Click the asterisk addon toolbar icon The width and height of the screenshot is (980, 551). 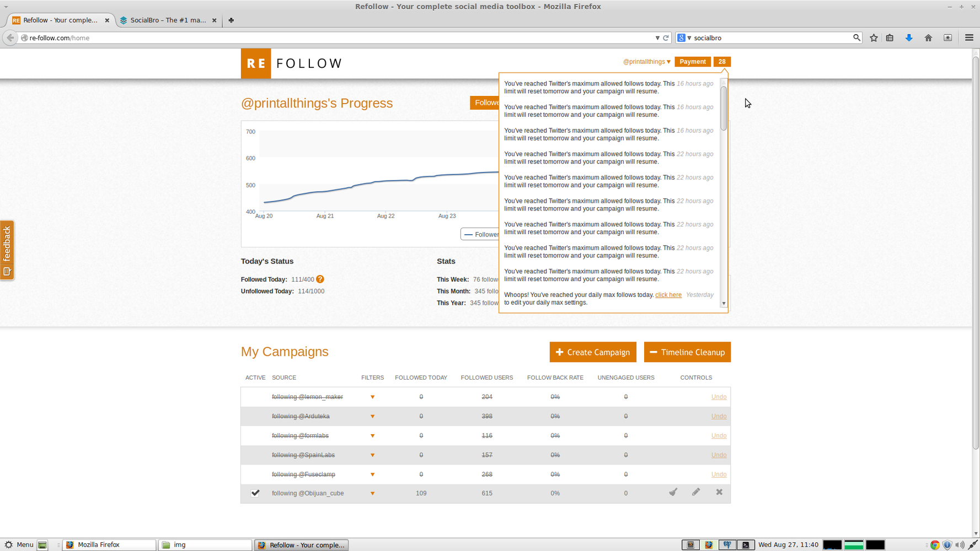(x=947, y=38)
